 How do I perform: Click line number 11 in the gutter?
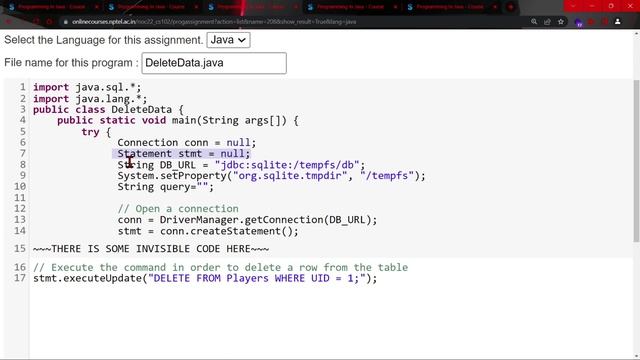(20, 198)
